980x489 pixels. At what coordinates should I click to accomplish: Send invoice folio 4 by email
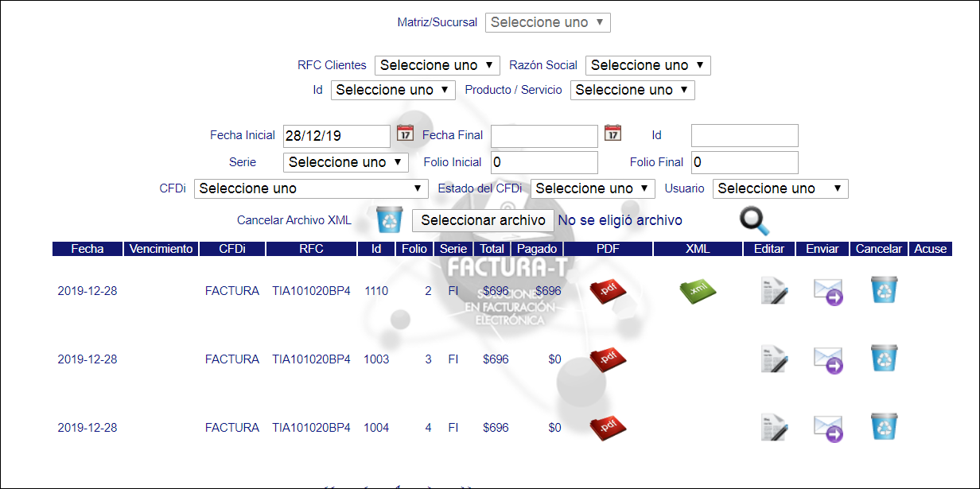(828, 427)
